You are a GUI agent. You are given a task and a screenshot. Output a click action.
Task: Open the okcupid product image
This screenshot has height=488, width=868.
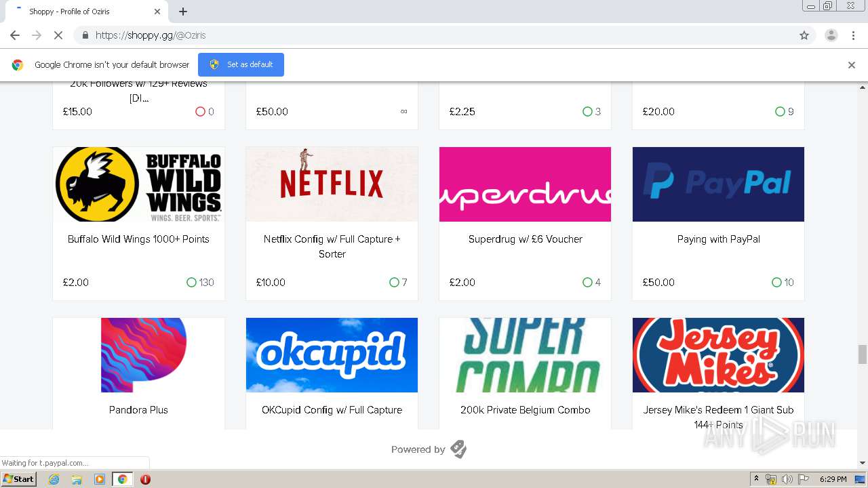(x=332, y=355)
